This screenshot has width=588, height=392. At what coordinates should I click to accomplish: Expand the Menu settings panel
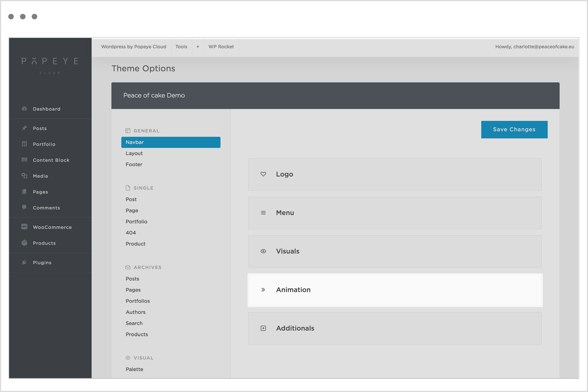click(395, 213)
